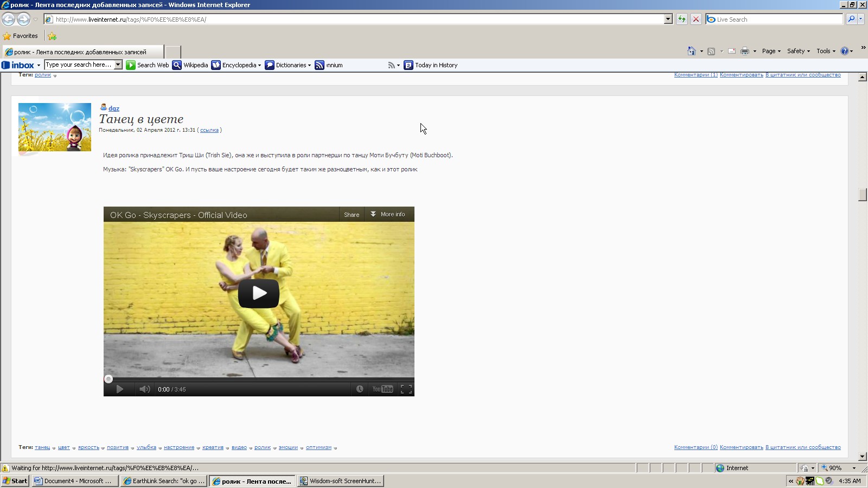Switch to Wisdom-soft ScreenHunter taskbar window
The image size is (868, 488).
click(340, 481)
